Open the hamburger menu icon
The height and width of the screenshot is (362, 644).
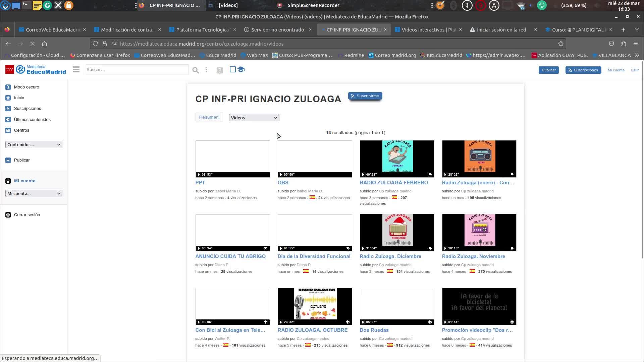click(x=76, y=69)
